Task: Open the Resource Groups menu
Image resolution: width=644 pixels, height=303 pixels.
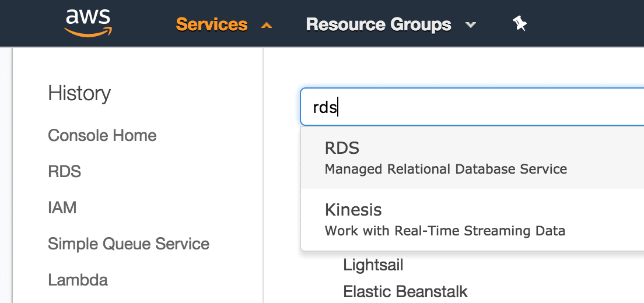Action: [x=378, y=24]
